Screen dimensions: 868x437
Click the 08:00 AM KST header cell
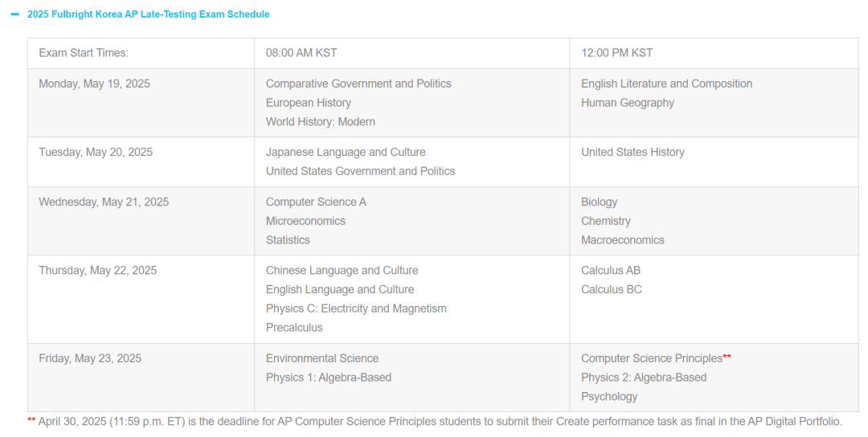411,53
